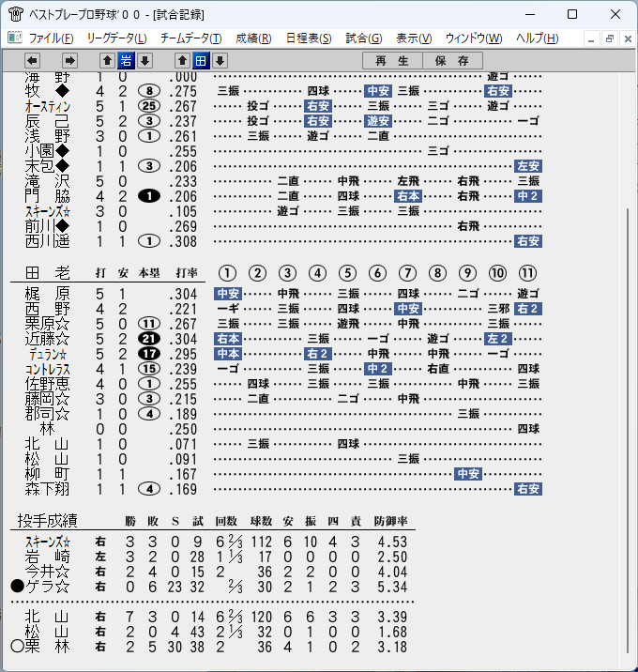Go to previous game with left arrow
638x672 pixels.
coord(32,61)
